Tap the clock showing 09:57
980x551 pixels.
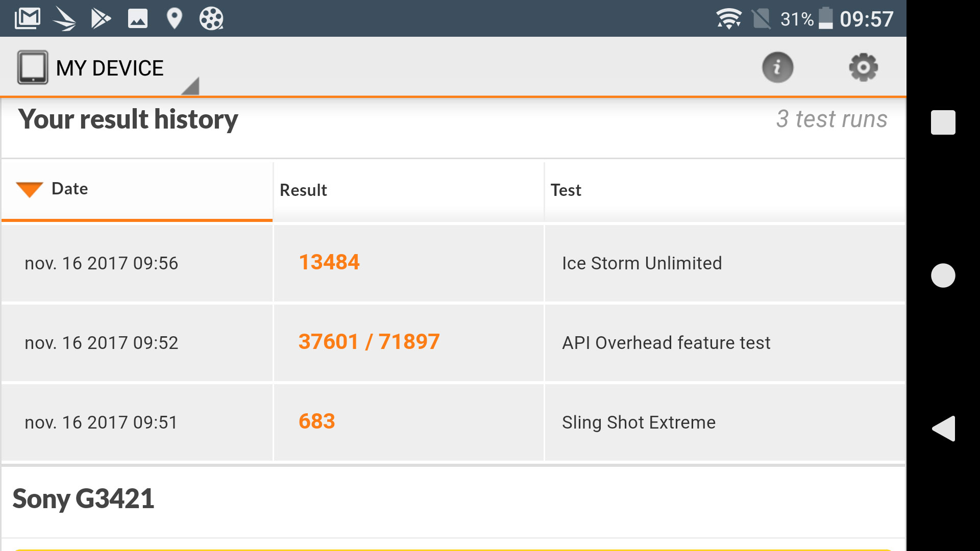[x=866, y=19]
